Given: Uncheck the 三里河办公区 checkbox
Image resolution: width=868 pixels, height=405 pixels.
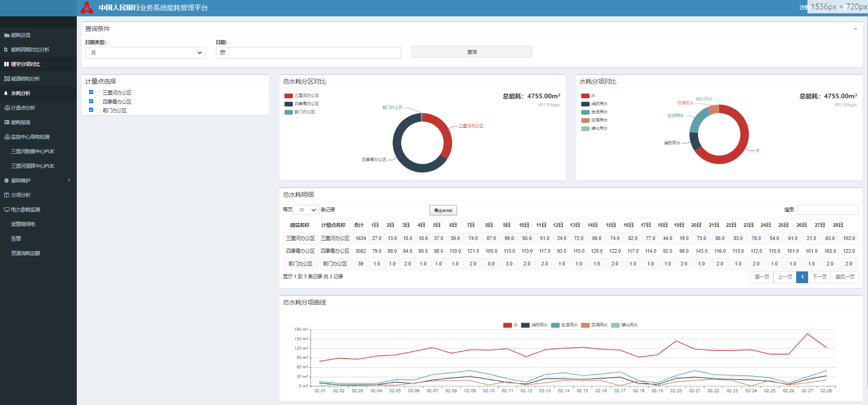Looking at the screenshot, I should tap(91, 92).
